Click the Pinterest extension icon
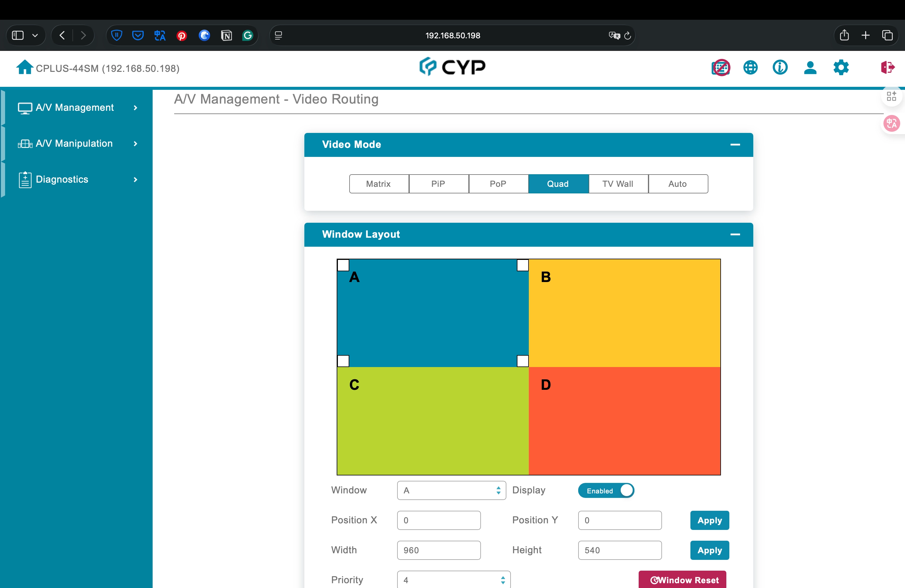 coord(182,36)
